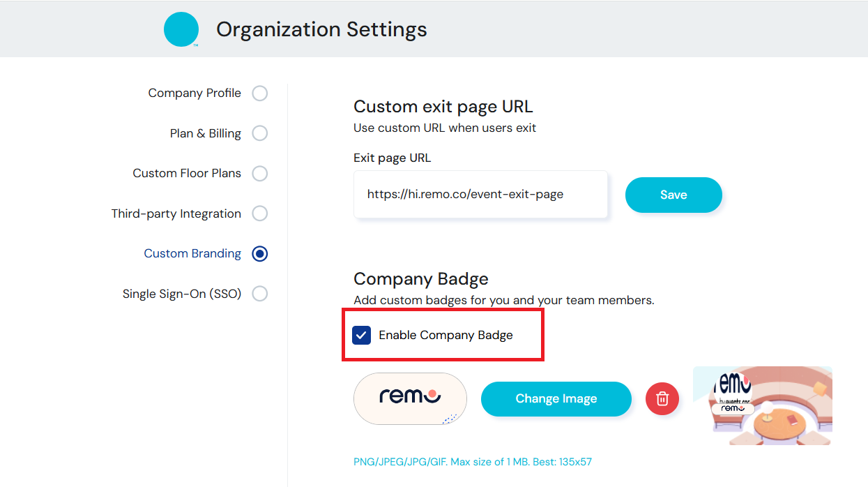Select the Third-party Integration radio button
The height and width of the screenshot is (487, 868).
[259, 213]
